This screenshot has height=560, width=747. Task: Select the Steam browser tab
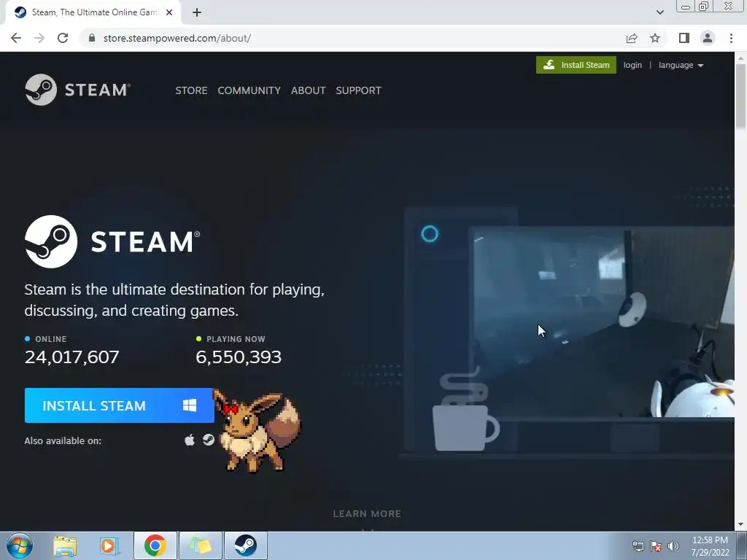(93, 12)
